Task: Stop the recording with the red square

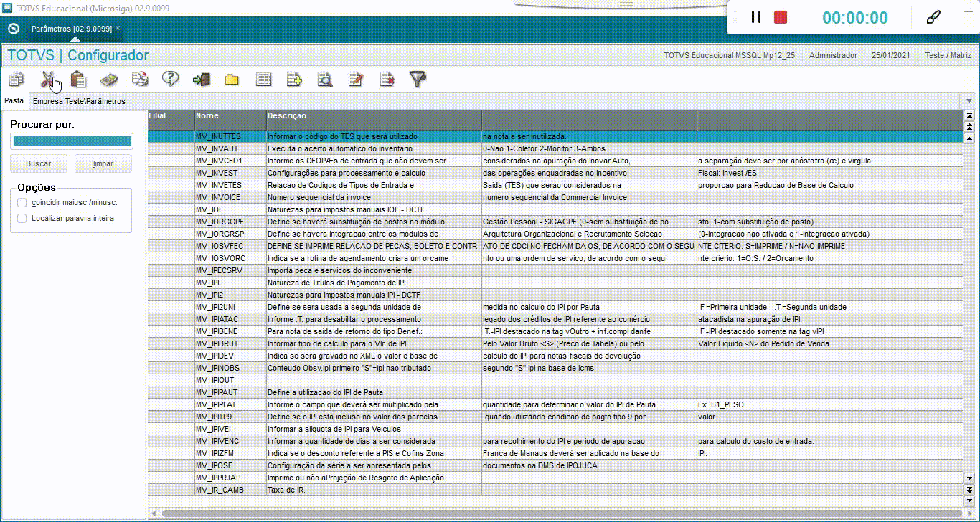Action: tap(781, 17)
